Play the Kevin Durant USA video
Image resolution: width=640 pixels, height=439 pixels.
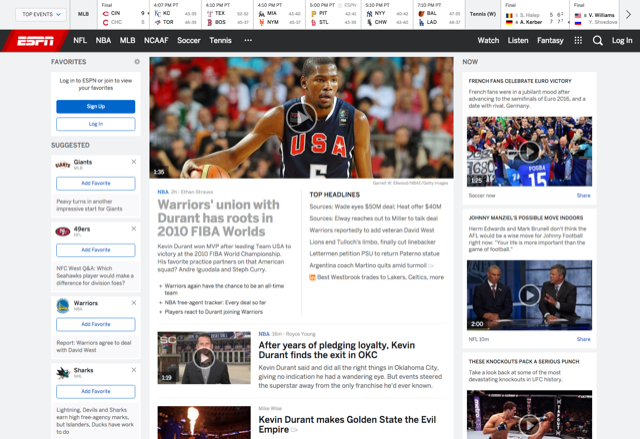[301, 118]
